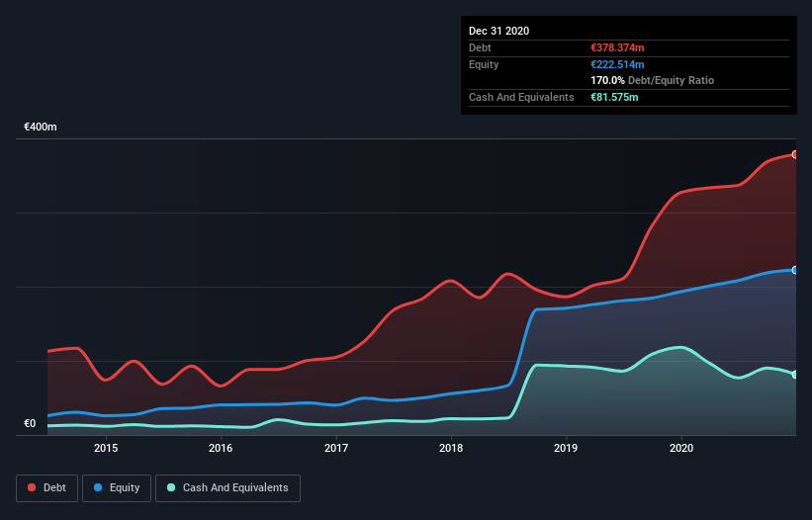Click the 2017 x-axis label
The image size is (812, 520).
point(336,448)
